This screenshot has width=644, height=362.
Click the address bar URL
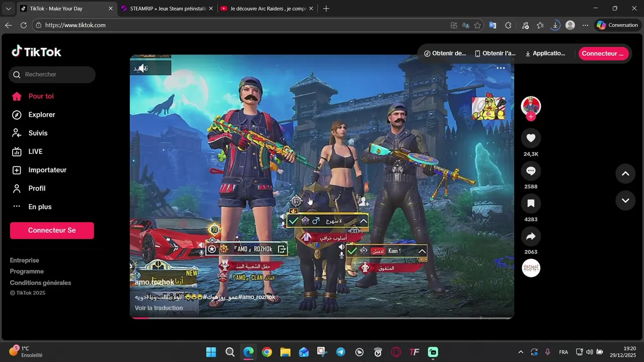tap(75, 25)
